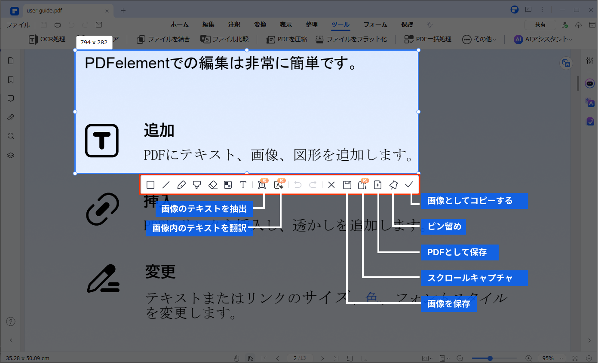Click the undo arrow in the capture toolbar
The image size is (598, 364).
[298, 185]
